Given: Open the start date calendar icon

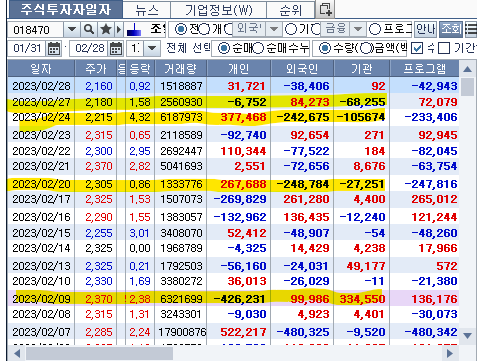Looking at the screenshot, I should pyautogui.click(x=54, y=49).
